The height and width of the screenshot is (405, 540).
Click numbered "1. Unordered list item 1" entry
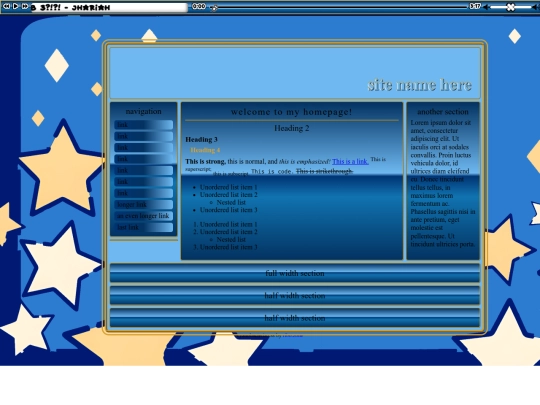click(225, 224)
